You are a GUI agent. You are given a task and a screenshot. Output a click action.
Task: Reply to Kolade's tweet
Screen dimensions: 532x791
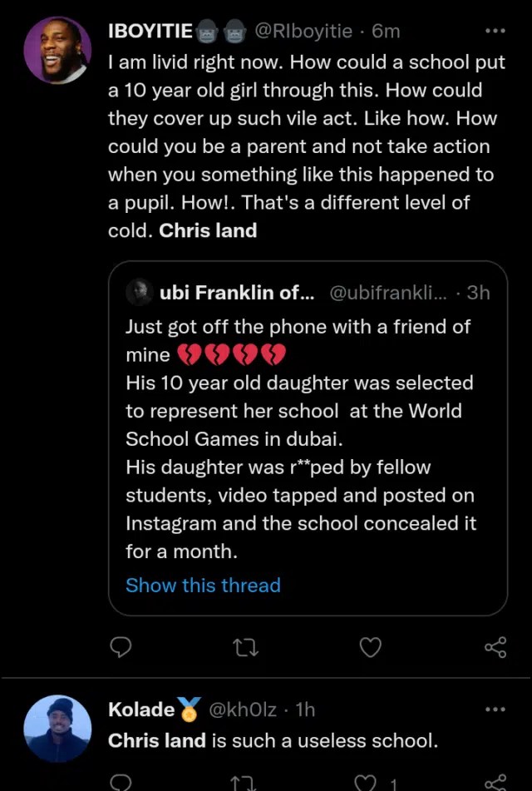121,783
